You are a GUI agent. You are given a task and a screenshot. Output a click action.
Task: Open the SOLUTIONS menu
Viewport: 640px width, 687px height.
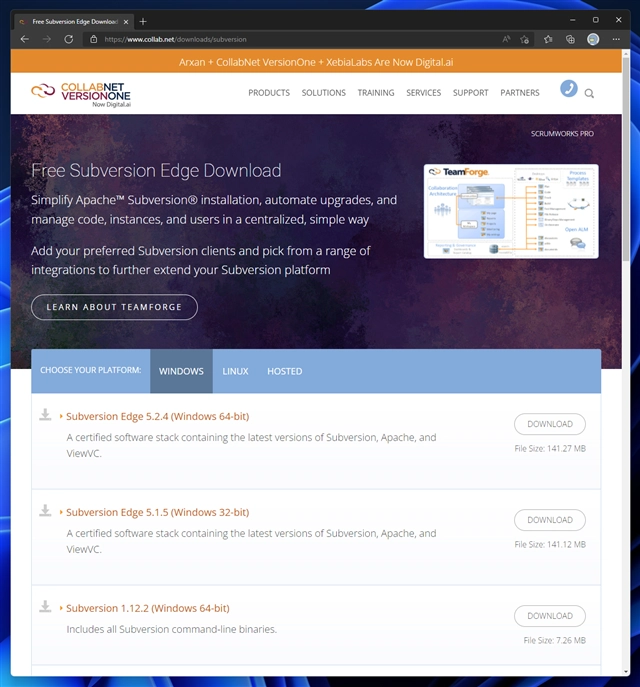pyautogui.click(x=323, y=93)
